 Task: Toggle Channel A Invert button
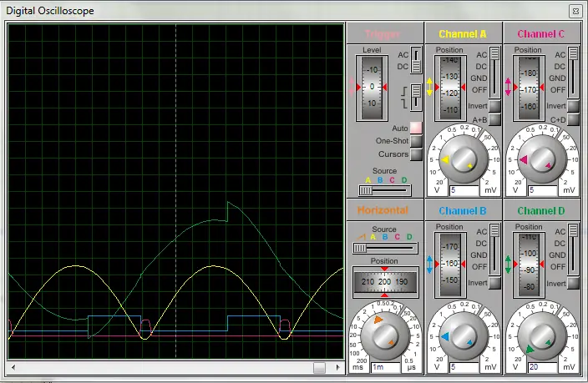(495, 106)
